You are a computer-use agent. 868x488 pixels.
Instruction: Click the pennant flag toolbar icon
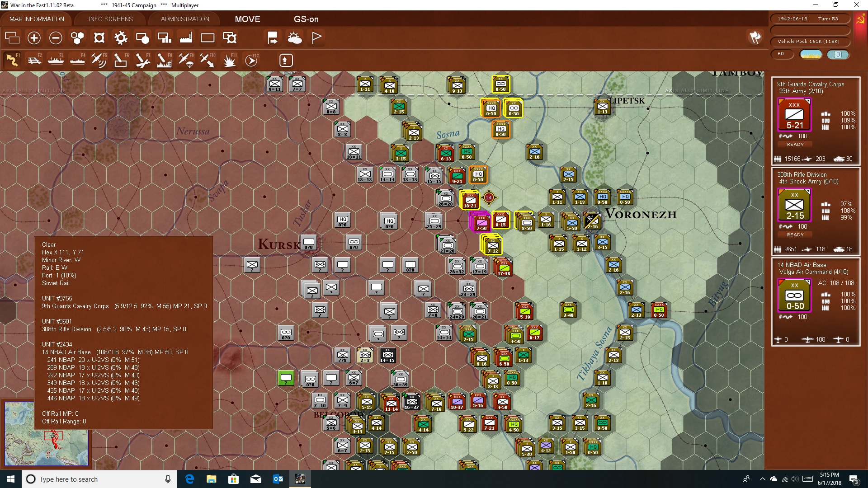[316, 38]
